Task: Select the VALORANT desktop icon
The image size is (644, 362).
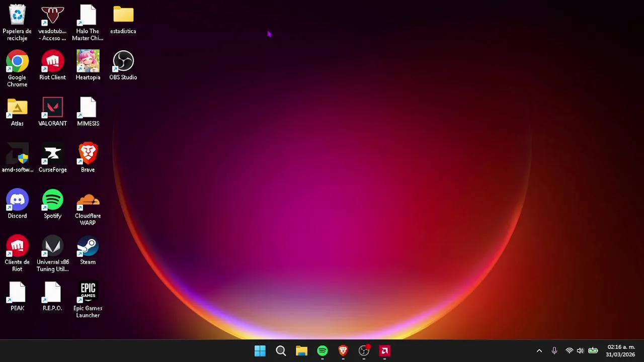Action: coord(52,112)
